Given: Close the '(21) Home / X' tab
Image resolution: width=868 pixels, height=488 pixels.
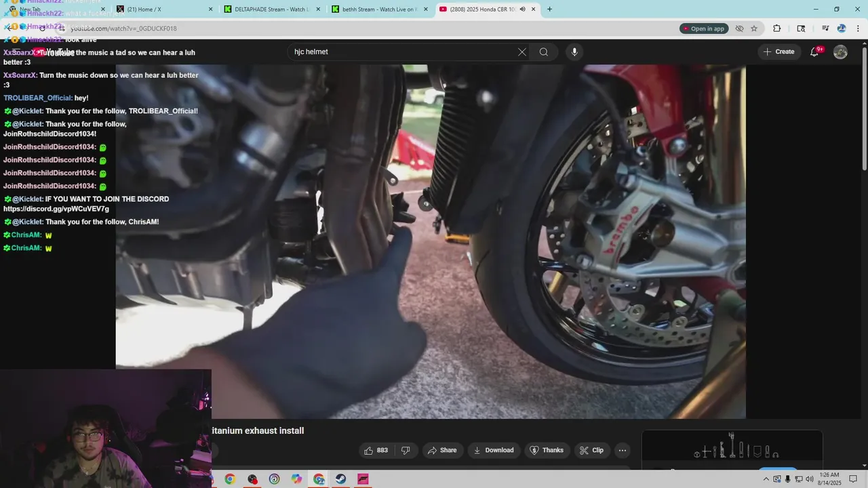Looking at the screenshot, I should pos(210,9).
